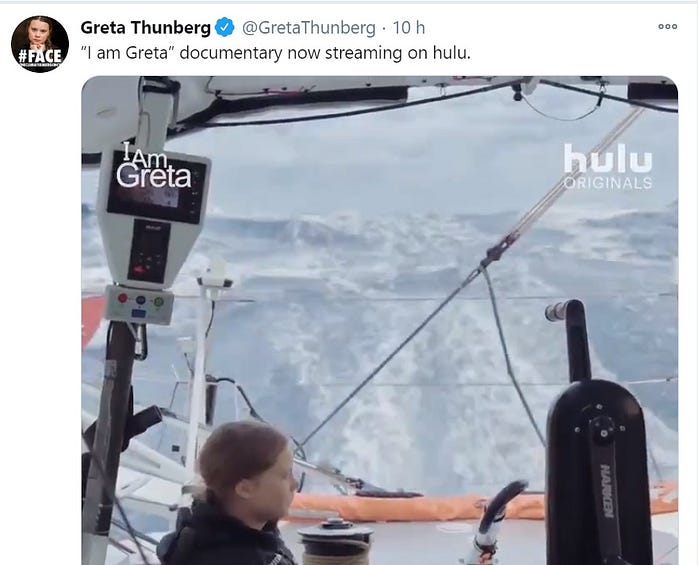
Task: Click the blue button on the boat's control box
Action: point(140,299)
